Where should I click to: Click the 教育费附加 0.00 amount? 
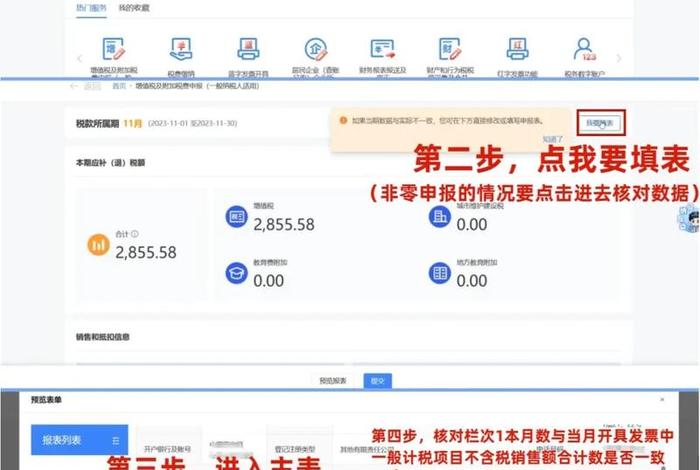point(268,281)
